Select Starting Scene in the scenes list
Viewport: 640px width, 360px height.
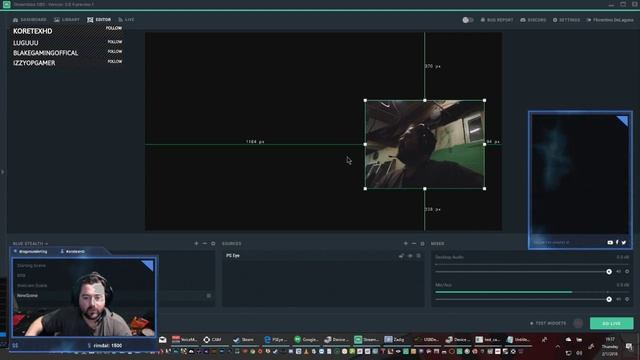click(31, 266)
